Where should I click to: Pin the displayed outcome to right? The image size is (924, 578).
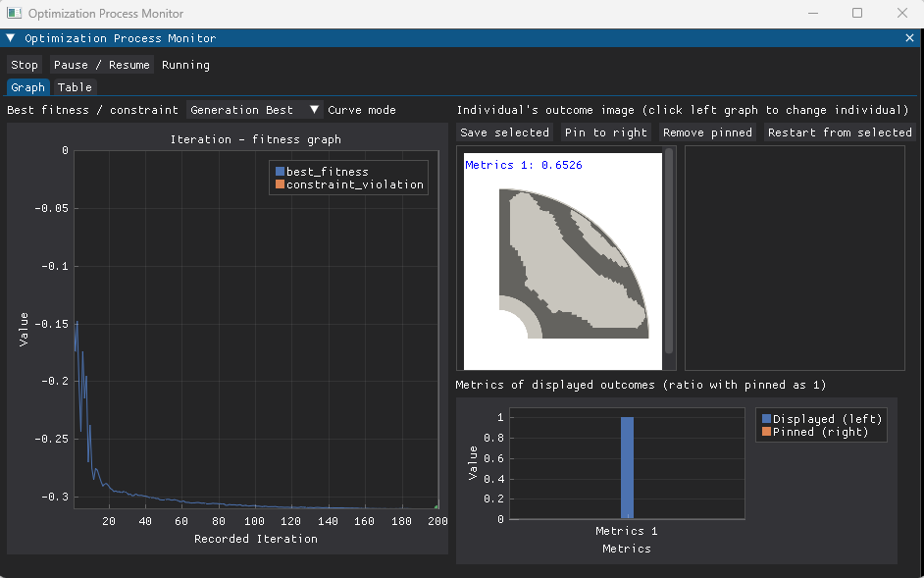(606, 132)
